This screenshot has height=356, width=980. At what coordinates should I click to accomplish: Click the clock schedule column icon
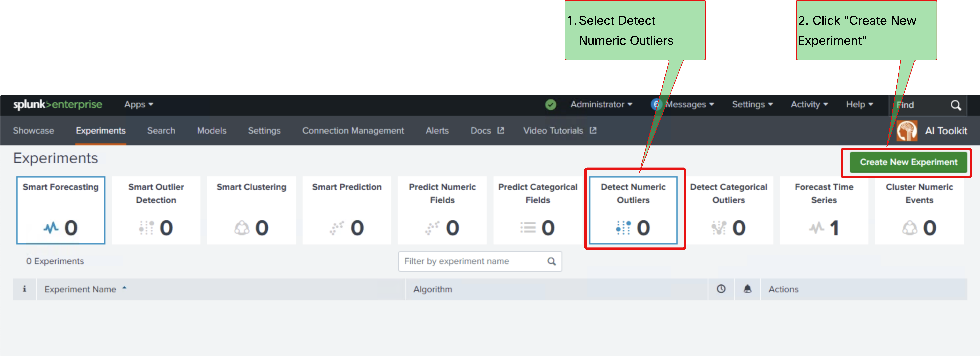click(721, 289)
